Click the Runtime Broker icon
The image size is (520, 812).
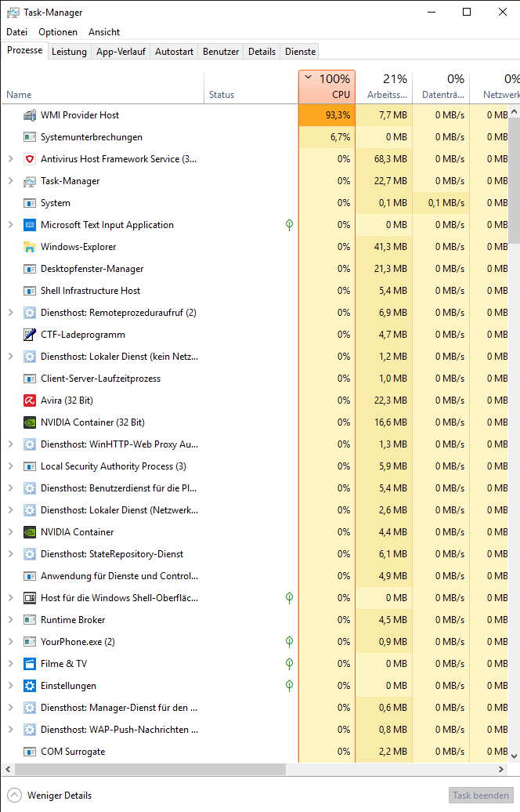(30, 620)
